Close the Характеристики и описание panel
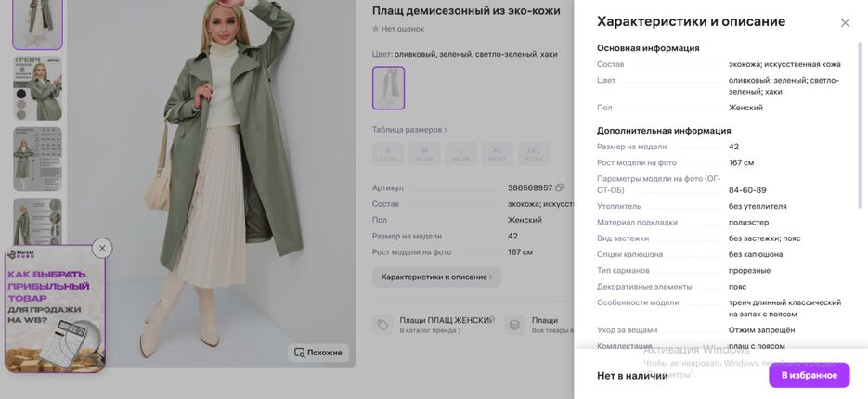The image size is (868, 399). [845, 22]
